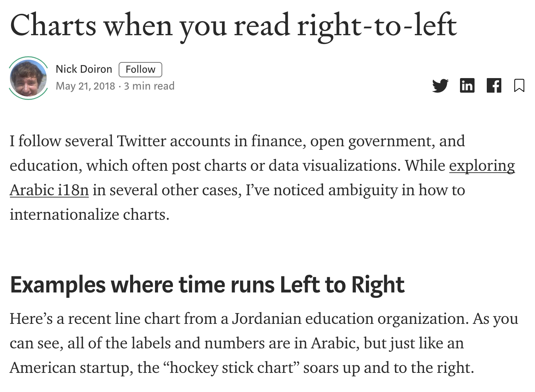Click the May 21, 2018 publish date

85,86
